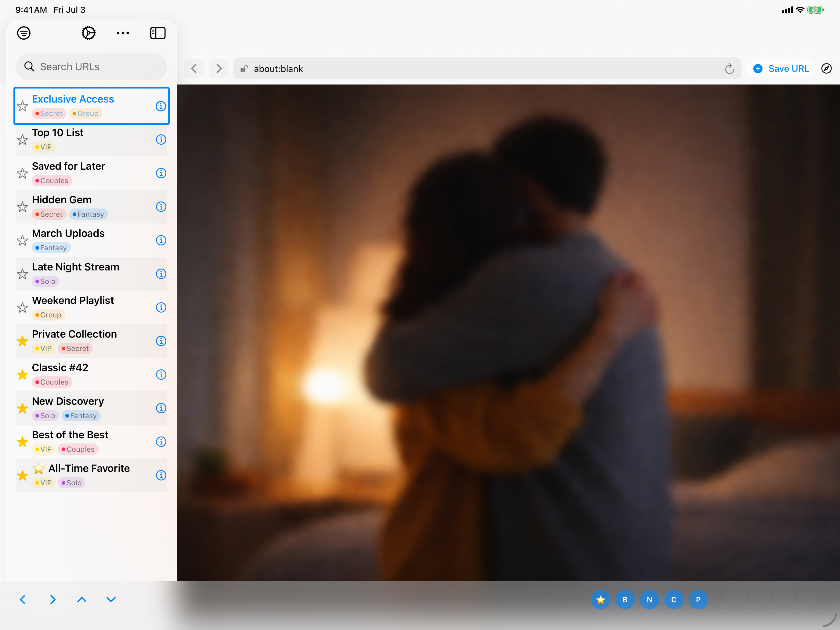Select the N shortcut circle
Viewport: 840px width, 630px height.
[x=649, y=599]
